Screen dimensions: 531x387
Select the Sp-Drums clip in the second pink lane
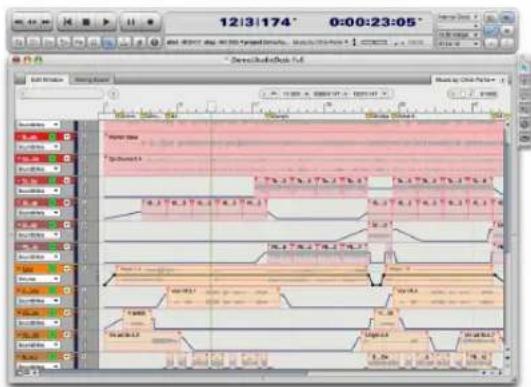click(303, 165)
